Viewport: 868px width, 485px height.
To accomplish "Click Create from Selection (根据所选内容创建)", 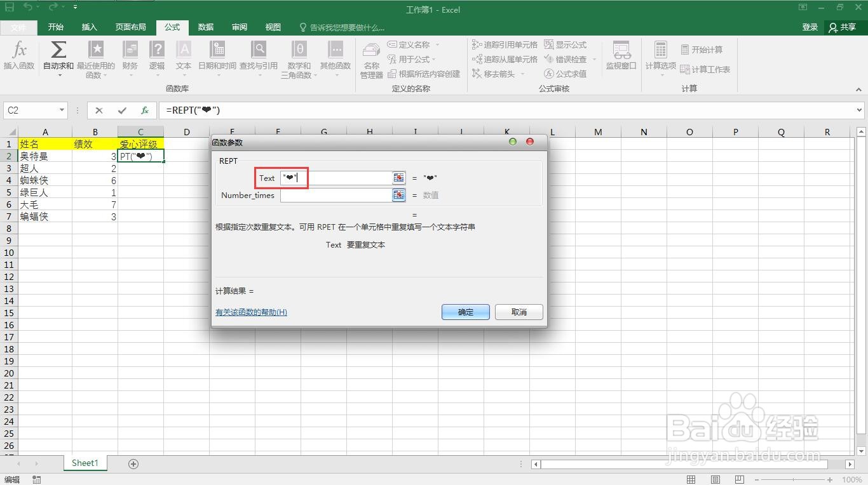I will click(x=424, y=74).
